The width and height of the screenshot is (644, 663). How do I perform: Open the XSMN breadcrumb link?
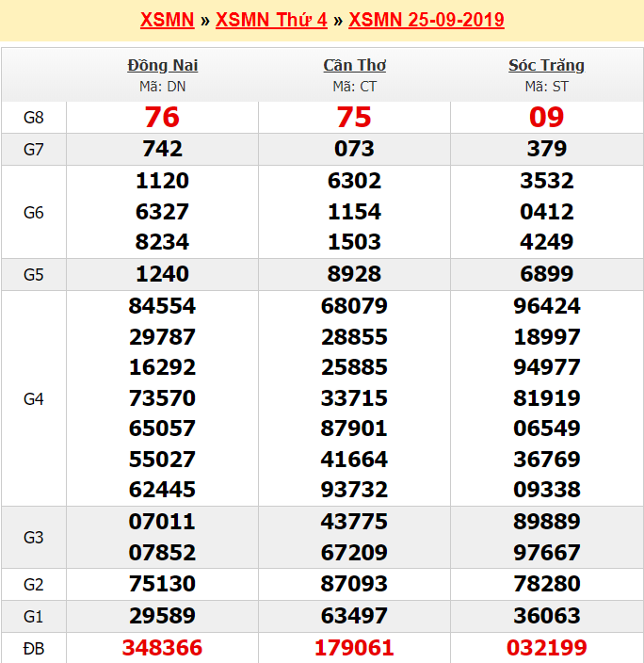(167, 20)
